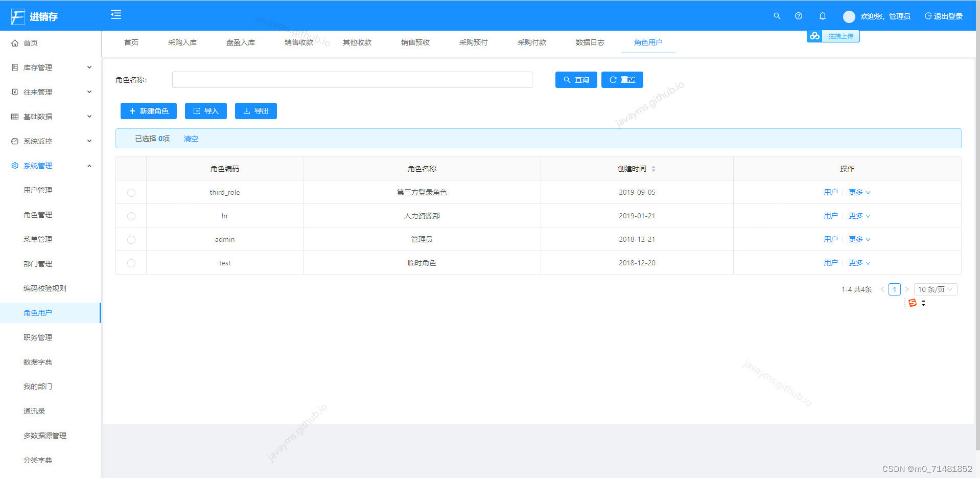Go to next page arrow in pagination
This screenshot has width=980, height=478.
[x=907, y=289]
